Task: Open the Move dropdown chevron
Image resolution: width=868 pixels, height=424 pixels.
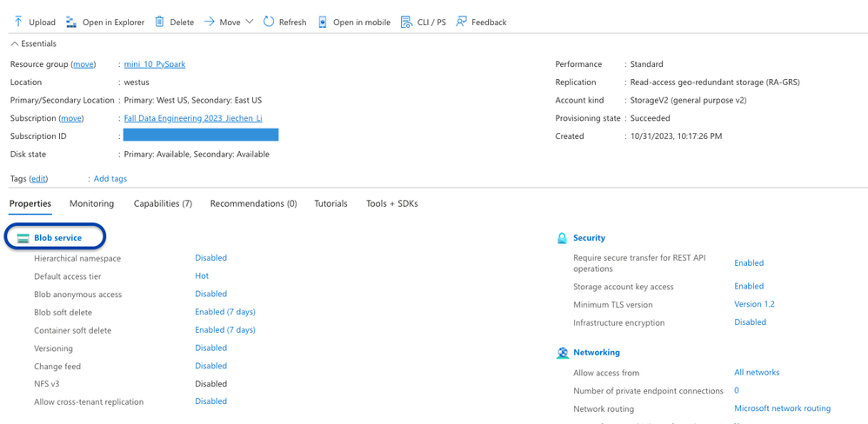Action: [249, 22]
